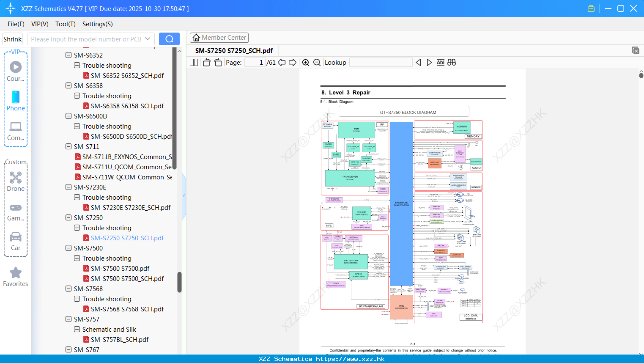Click the Page number field
This screenshot has width=644, height=363.
[255, 62]
